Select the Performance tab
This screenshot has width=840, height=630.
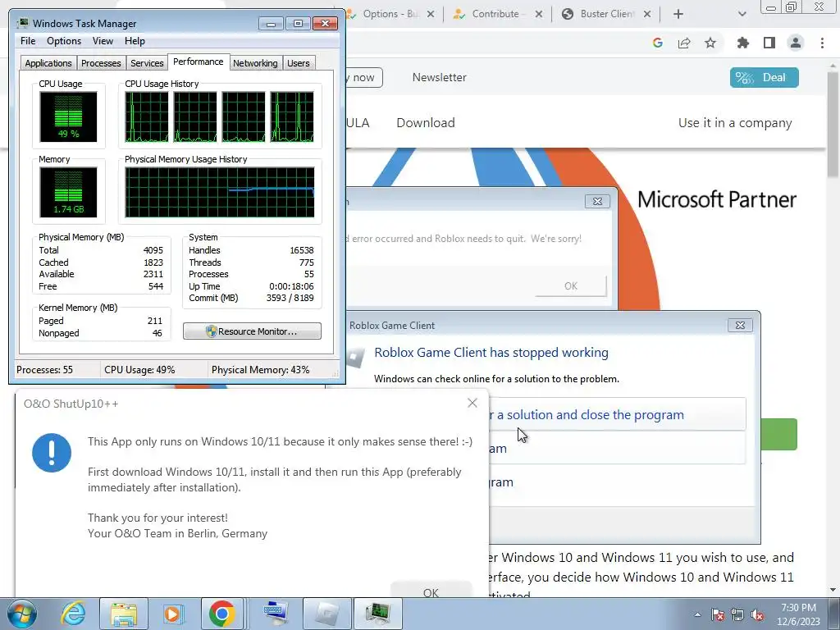tap(199, 62)
